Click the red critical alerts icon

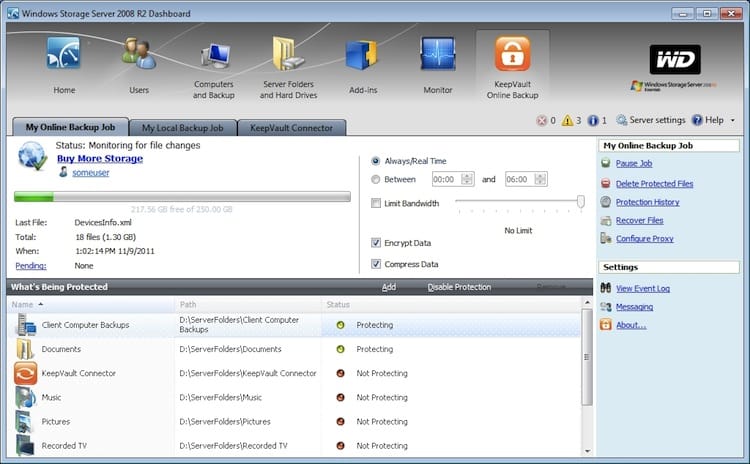tap(541, 121)
